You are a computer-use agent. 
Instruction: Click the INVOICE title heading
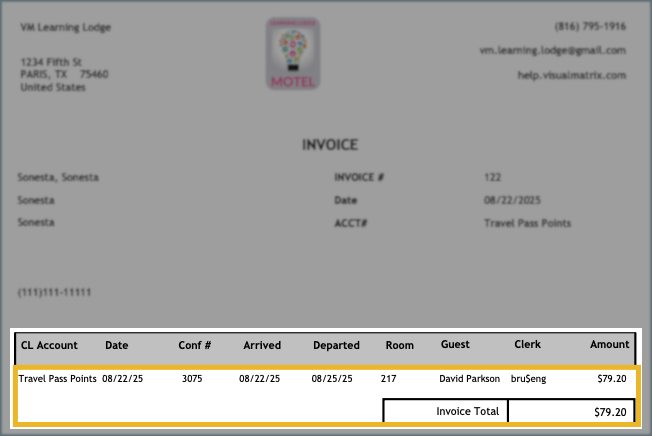coord(329,145)
